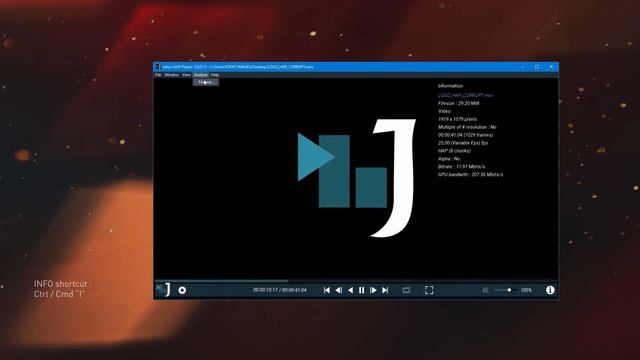Close the HAP Player window
The height and width of the screenshot is (360, 640).
[551, 67]
